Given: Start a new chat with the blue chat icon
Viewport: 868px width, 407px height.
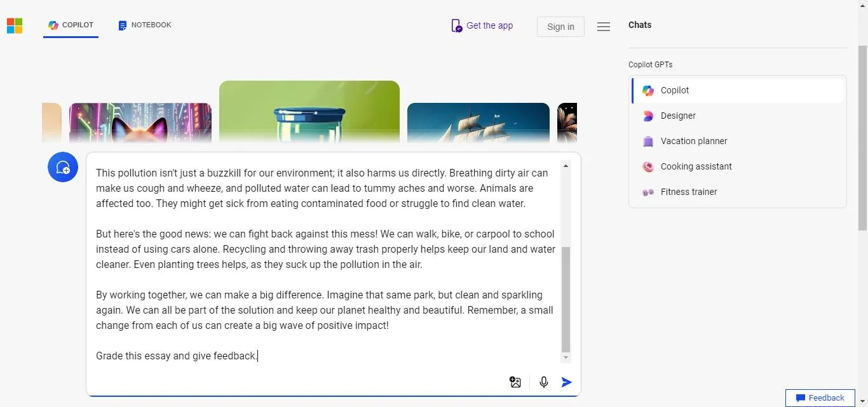Looking at the screenshot, I should [x=62, y=167].
